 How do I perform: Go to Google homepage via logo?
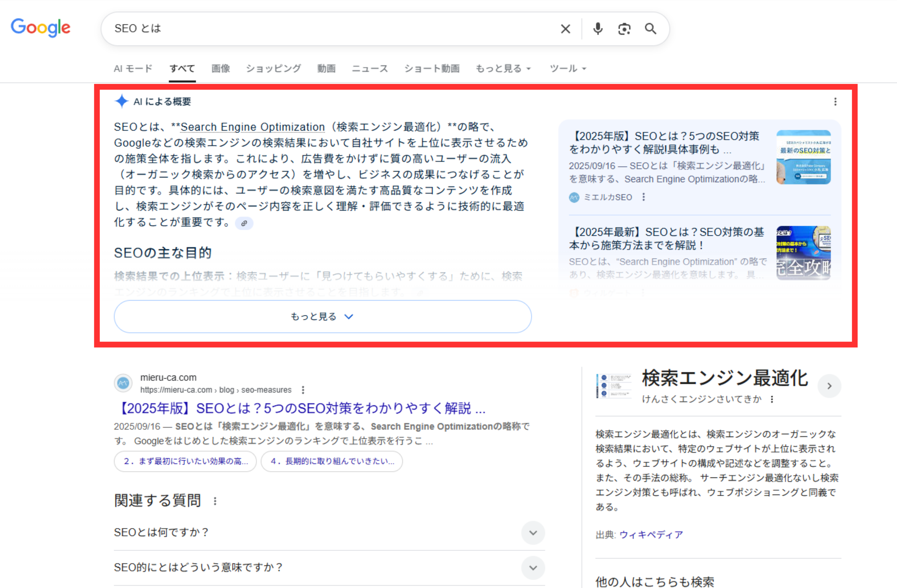[40, 28]
